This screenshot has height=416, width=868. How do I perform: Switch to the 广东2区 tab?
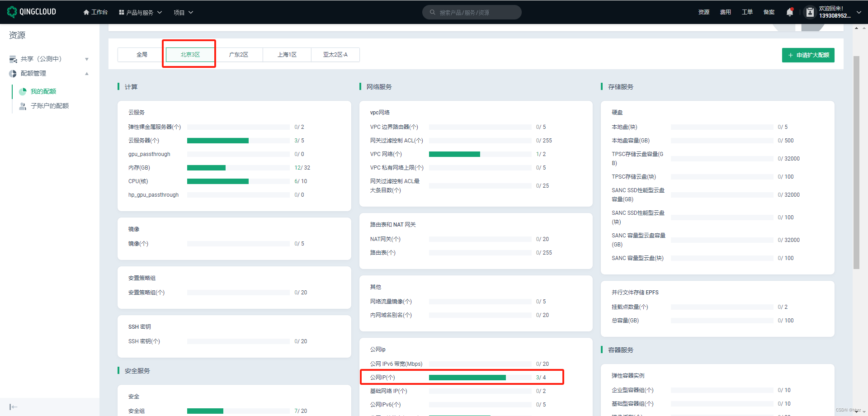click(239, 54)
